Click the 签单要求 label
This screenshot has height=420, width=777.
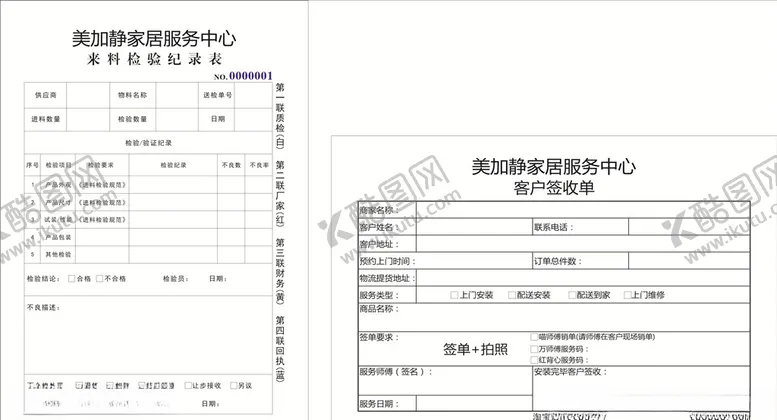point(379,337)
